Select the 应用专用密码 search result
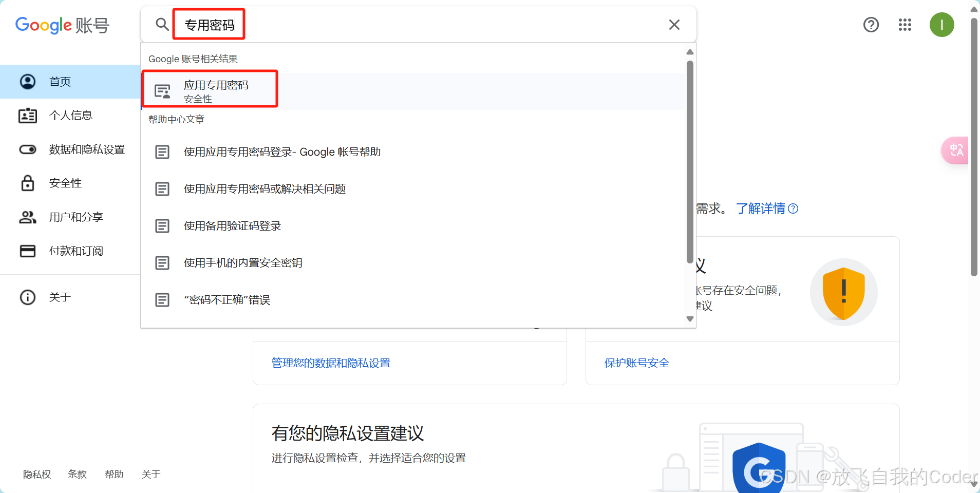This screenshot has width=980, height=493. coord(413,91)
